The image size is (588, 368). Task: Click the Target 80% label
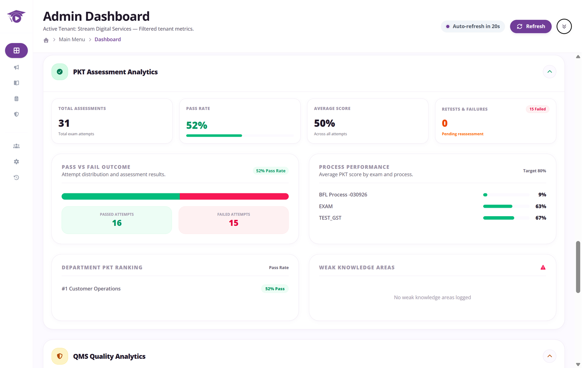[x=534, y=171]
